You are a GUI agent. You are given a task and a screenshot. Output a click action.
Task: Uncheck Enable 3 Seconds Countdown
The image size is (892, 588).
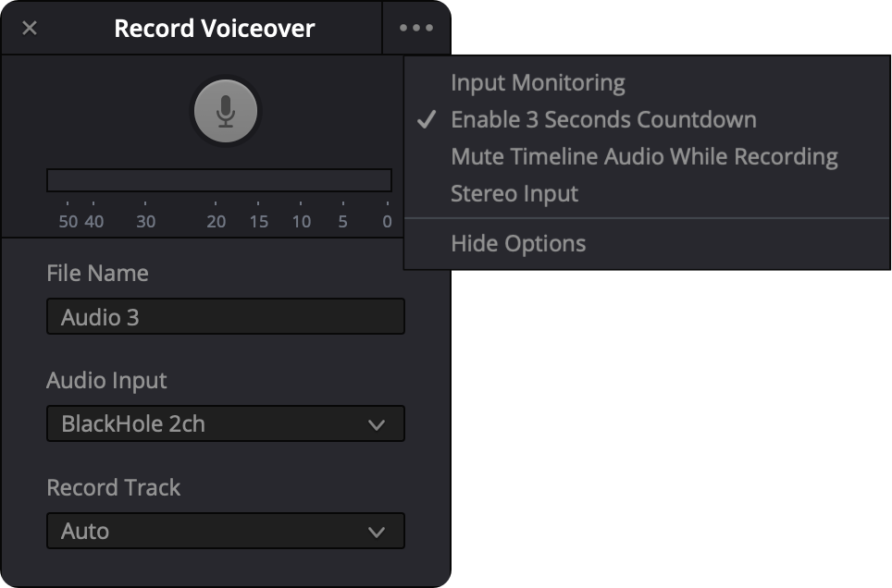click(601, 119)
